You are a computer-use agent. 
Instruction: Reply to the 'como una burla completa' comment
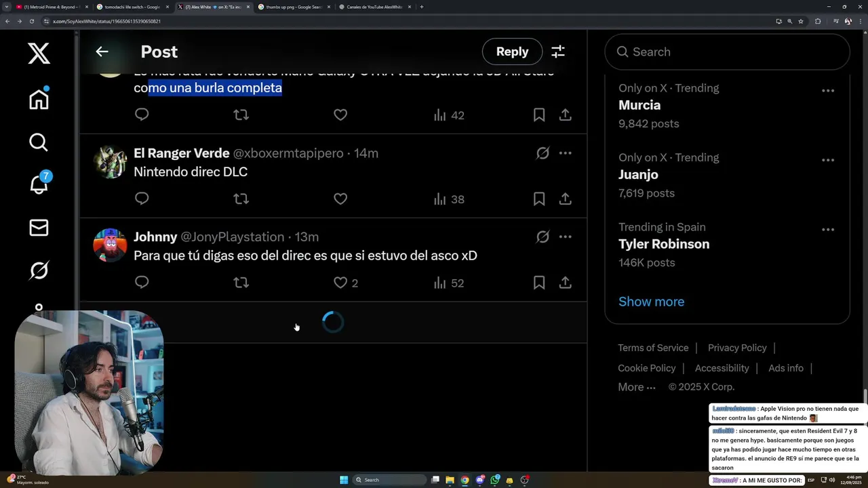pyautogui.click(x=142, y=115)
